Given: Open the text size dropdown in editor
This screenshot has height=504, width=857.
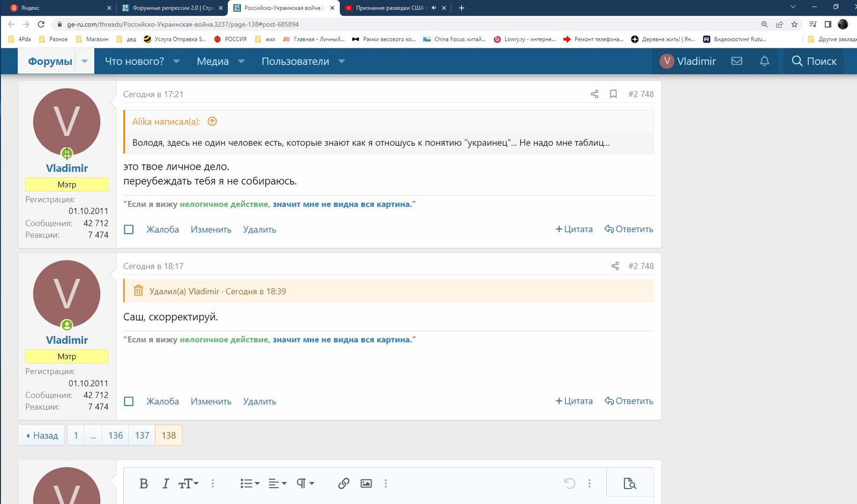Looking at the screenshot, I should coord(188,484).
